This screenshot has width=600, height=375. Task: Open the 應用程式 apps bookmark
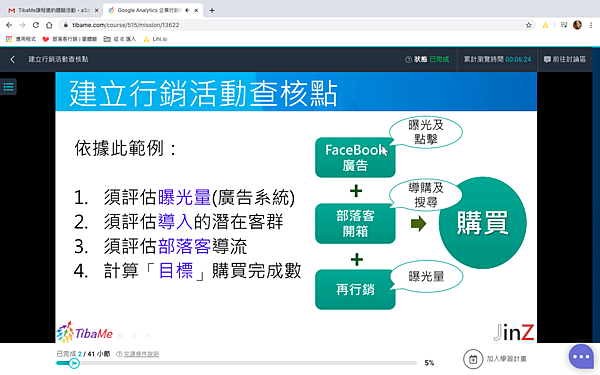tap(21, 39)
